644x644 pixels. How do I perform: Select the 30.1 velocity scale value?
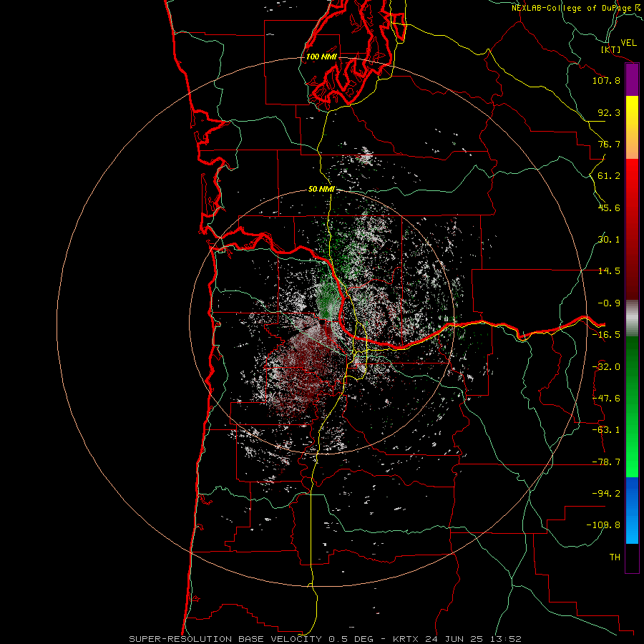[609, 240]
